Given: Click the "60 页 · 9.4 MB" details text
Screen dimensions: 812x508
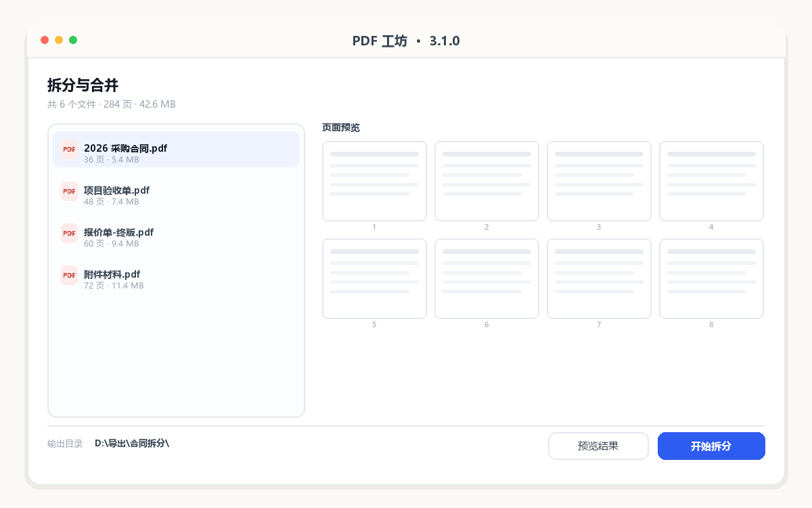Looking at the screenshot, I should point(111,244).
